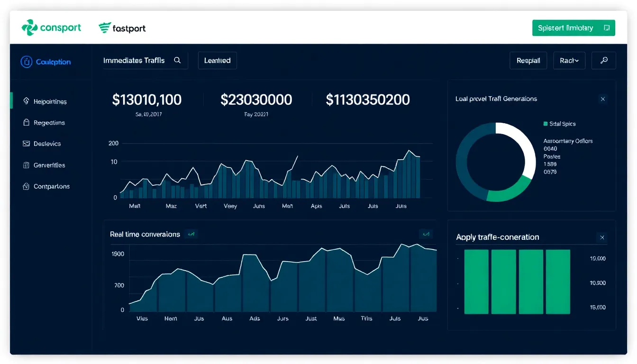Screen dimensions: 637x364
Task: Click the search icon beside Immediates Traffis
Action: [x=177, y=60]
